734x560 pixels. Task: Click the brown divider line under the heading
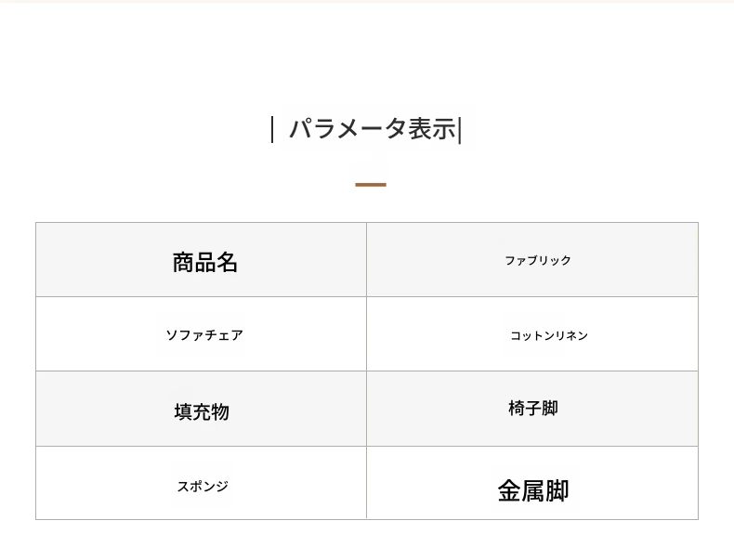click(371, 185)
